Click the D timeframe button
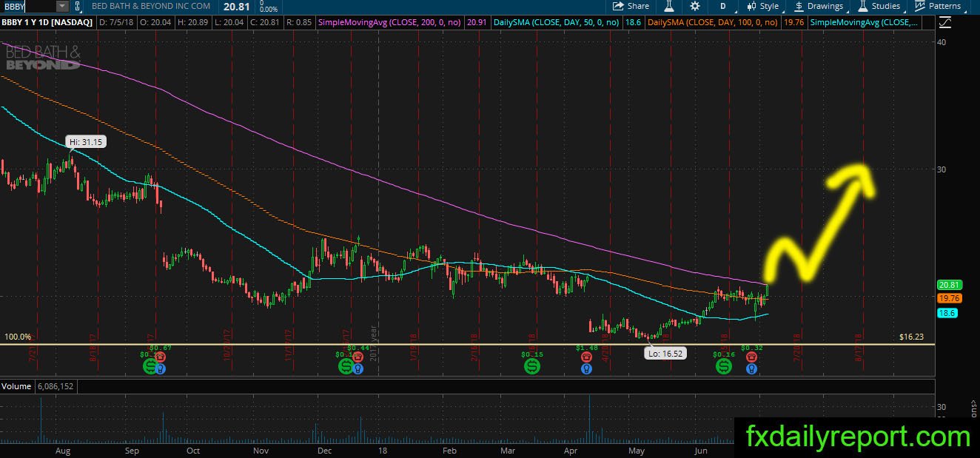 point(723,6)
